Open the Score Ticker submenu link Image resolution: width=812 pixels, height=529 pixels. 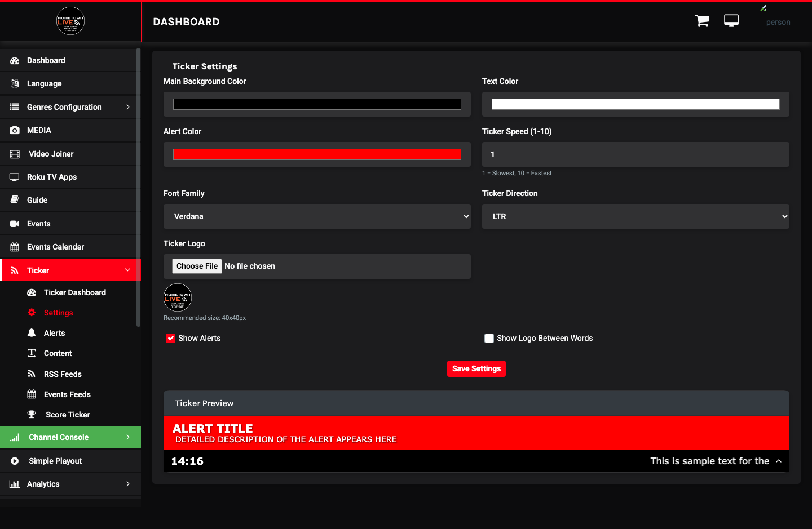[x=68, y=415]
